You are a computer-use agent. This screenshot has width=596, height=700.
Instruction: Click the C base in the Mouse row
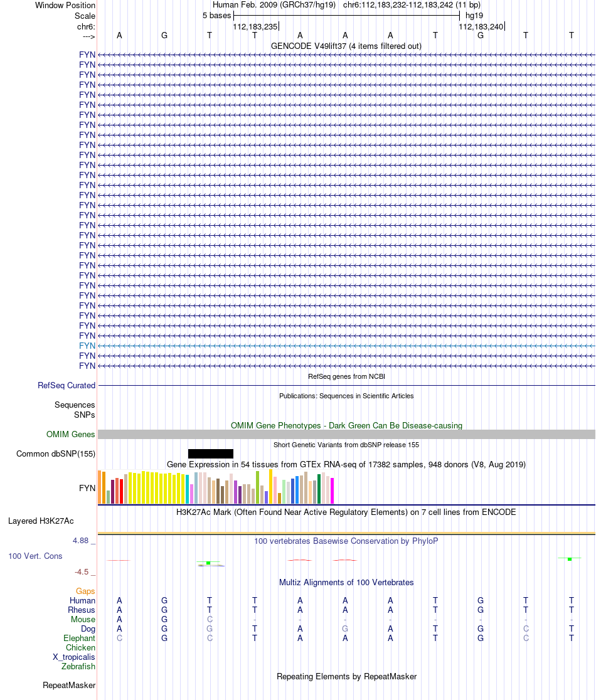point(210,619)
